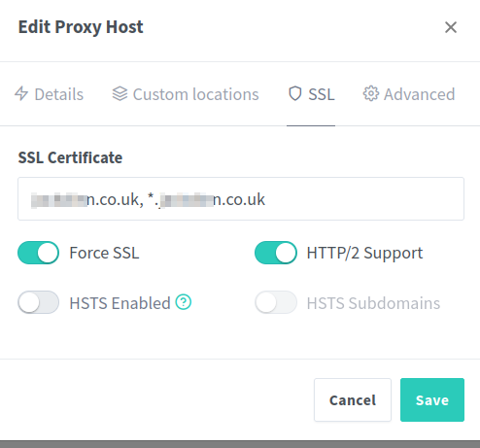This screenshot has width=480, height=448.
Task: Click the gear Advanced icon
Action: click(370, 93)
